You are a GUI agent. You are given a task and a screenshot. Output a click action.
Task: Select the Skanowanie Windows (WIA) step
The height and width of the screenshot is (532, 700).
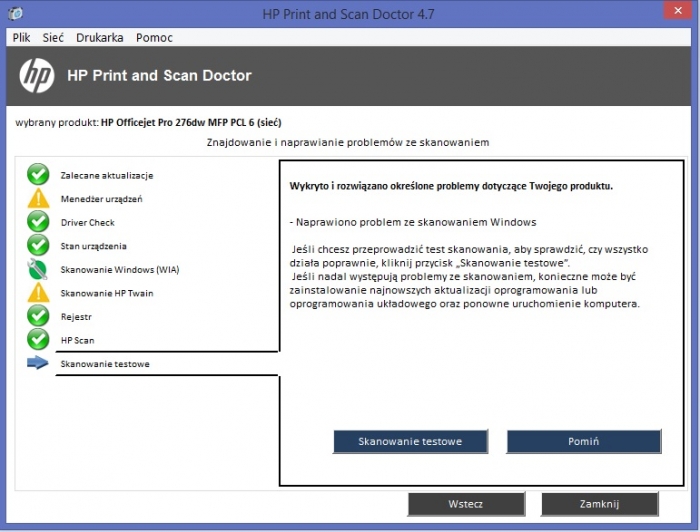[120, 270]
